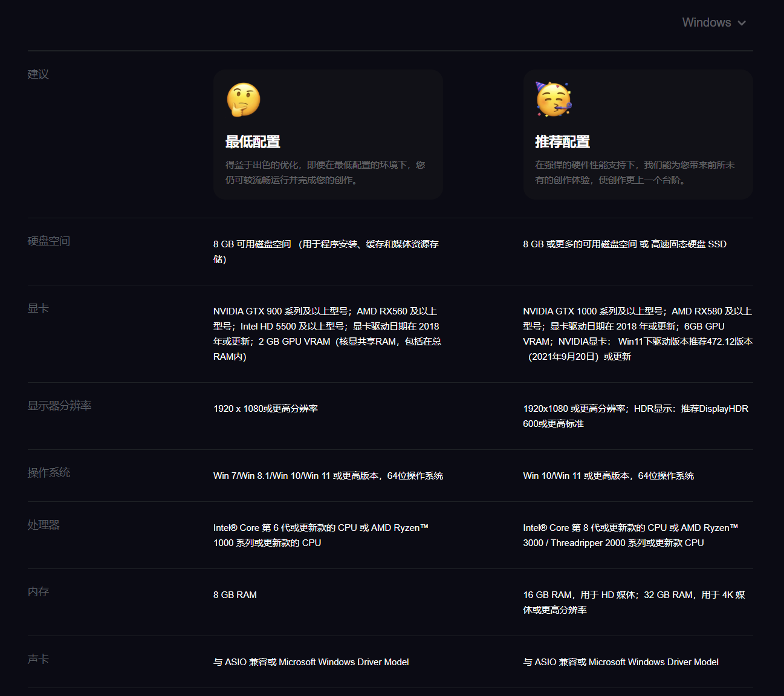Open the Windows platform dropdown
This screenshot has height=696, width=784.
707,23
